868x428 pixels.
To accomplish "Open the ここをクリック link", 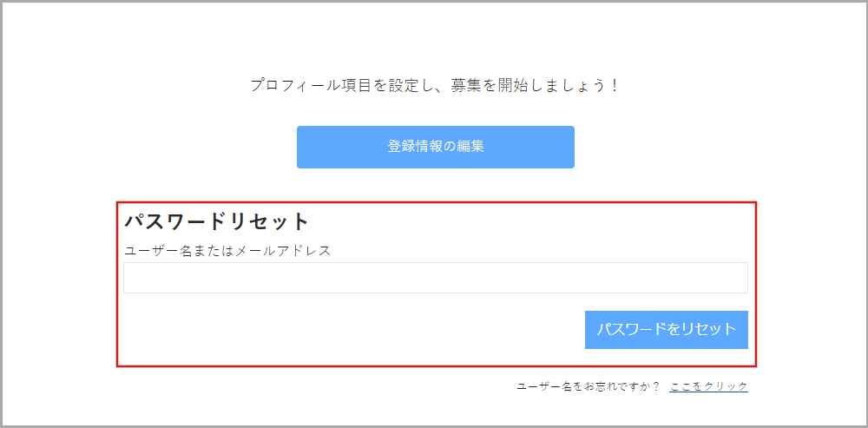I will coord(708,386).
